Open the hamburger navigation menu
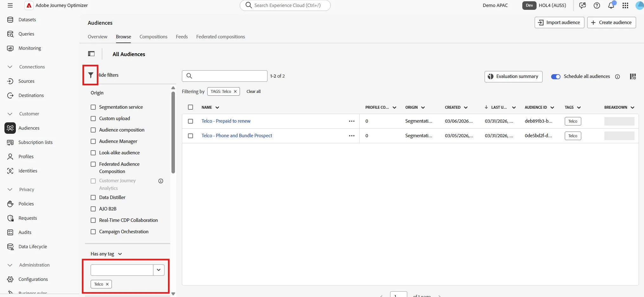 point(10,5)
